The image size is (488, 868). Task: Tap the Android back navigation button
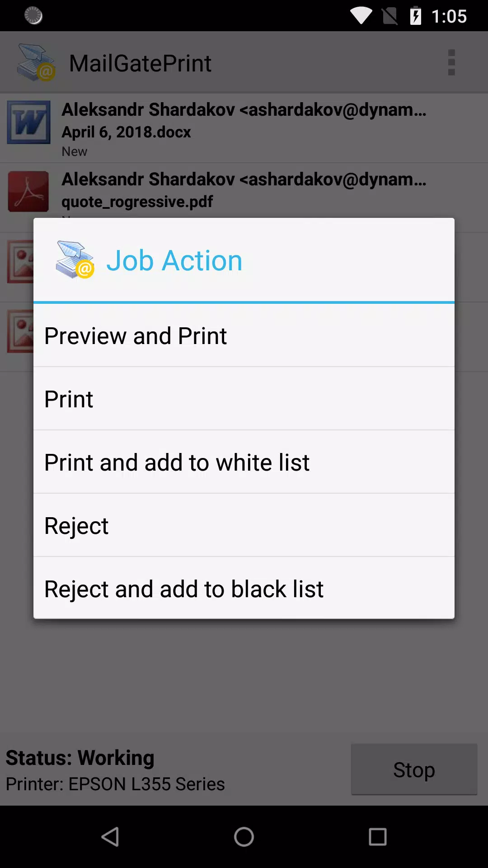[x=110, y=837]
